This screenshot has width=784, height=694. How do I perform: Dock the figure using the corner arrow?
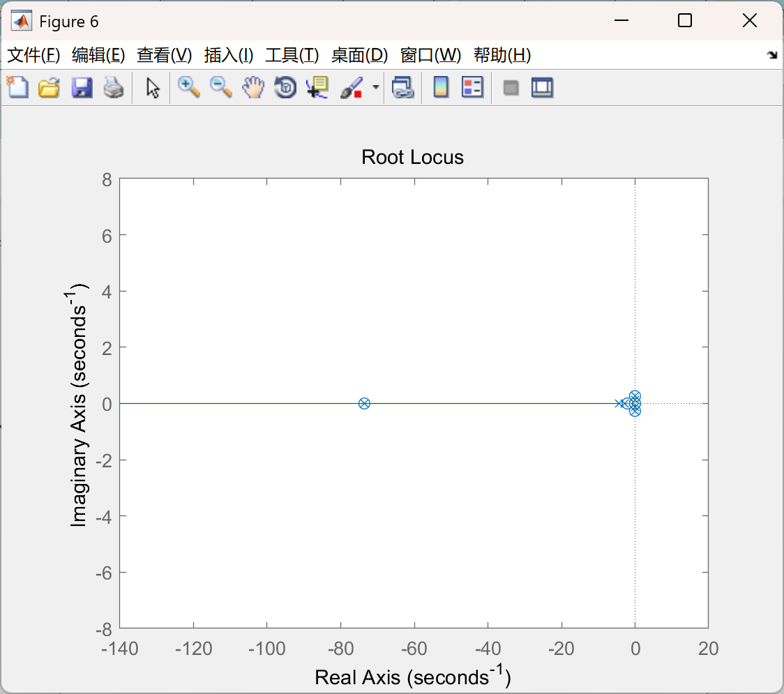click(x=772, y=55)
